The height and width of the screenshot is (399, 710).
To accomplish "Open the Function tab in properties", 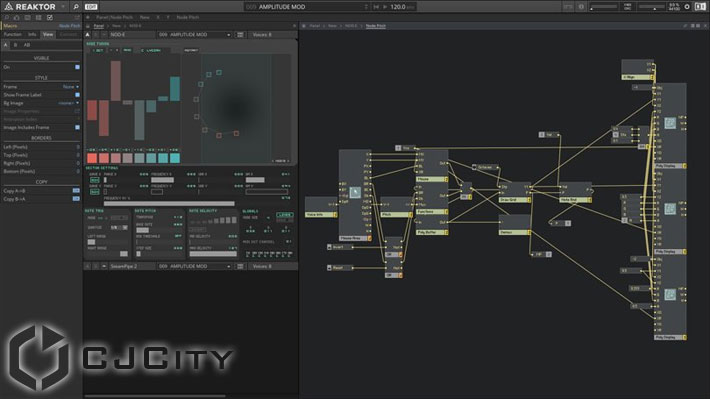I will [x=13, y=34].
